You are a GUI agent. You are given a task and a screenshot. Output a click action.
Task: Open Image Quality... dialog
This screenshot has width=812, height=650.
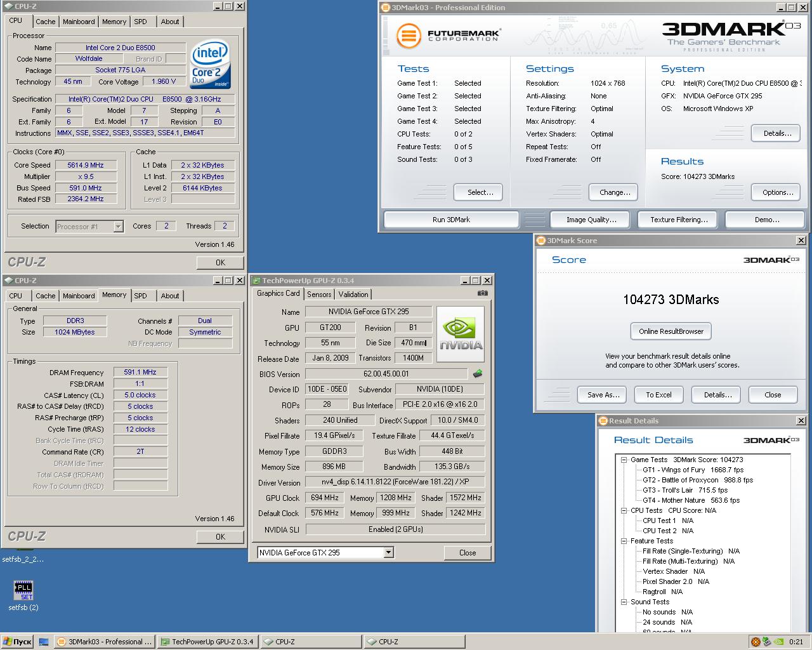pyautogui.click(x=591, y=220)
